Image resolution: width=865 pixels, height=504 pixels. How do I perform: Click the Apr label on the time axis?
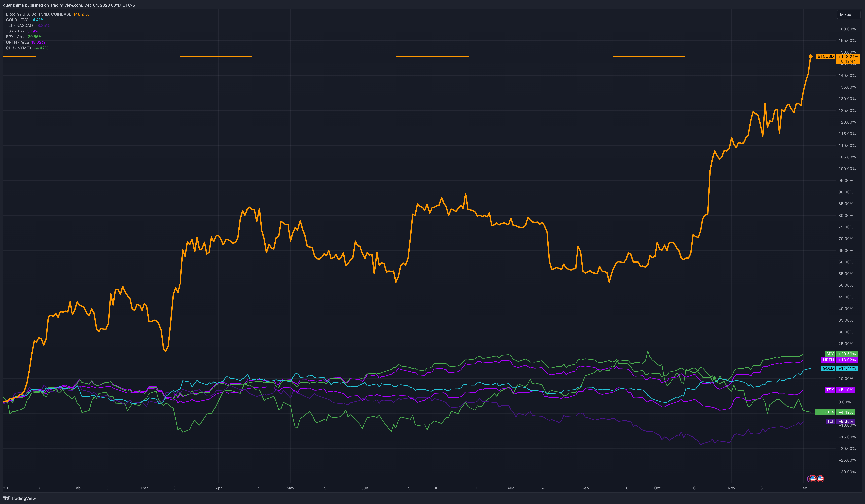tap(219, 488)
